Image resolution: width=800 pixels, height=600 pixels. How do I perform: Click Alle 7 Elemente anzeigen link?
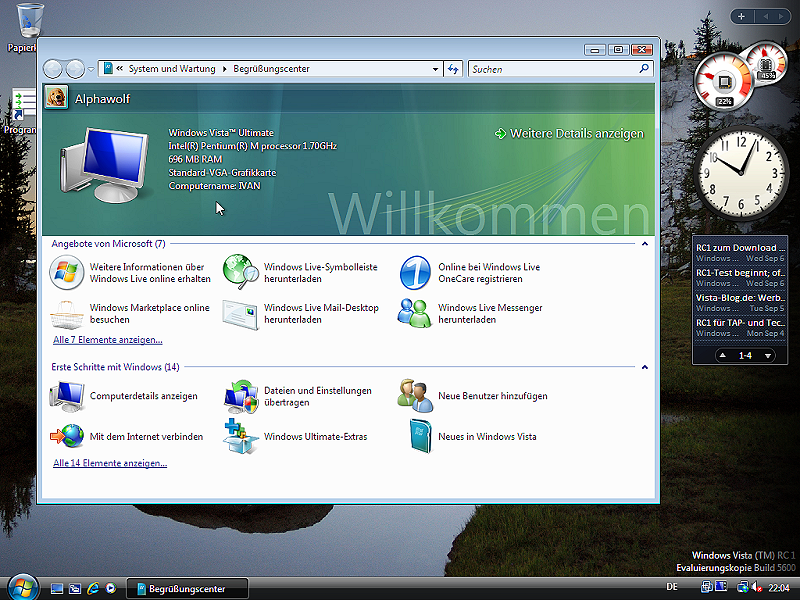(107, 340)
